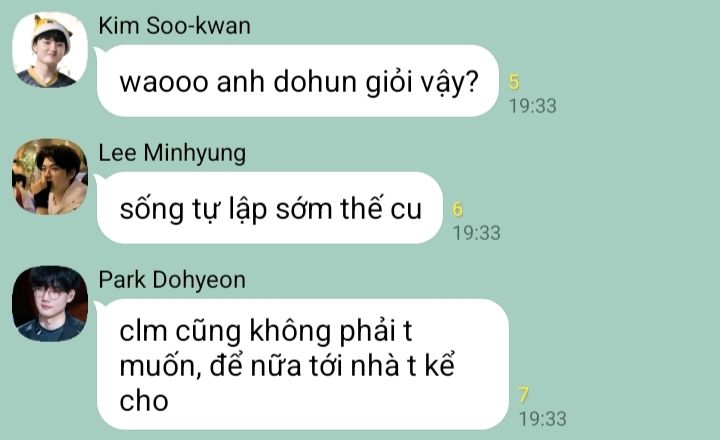Select Park Dohyeon's three-line message bubble
This screenshot has width=720, height=440.
click(303, 365)
